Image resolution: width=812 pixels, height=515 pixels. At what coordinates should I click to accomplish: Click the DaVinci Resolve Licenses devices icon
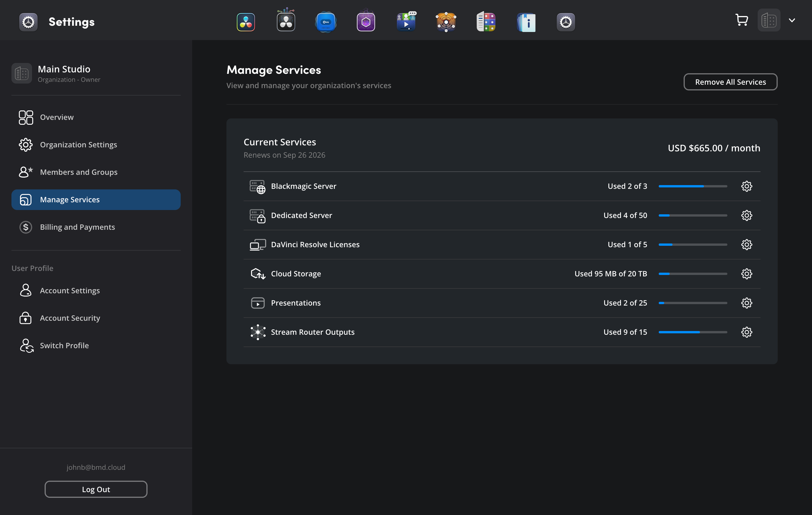[258, 245]
